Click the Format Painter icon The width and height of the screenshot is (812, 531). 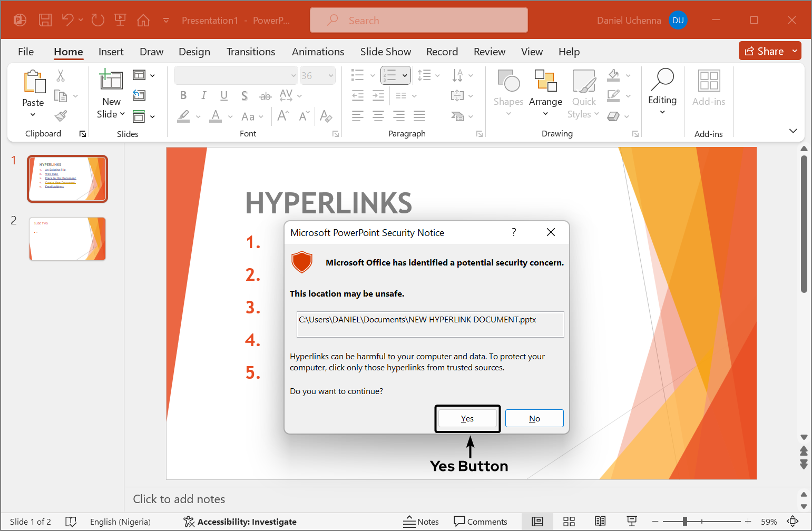(61, 115)
